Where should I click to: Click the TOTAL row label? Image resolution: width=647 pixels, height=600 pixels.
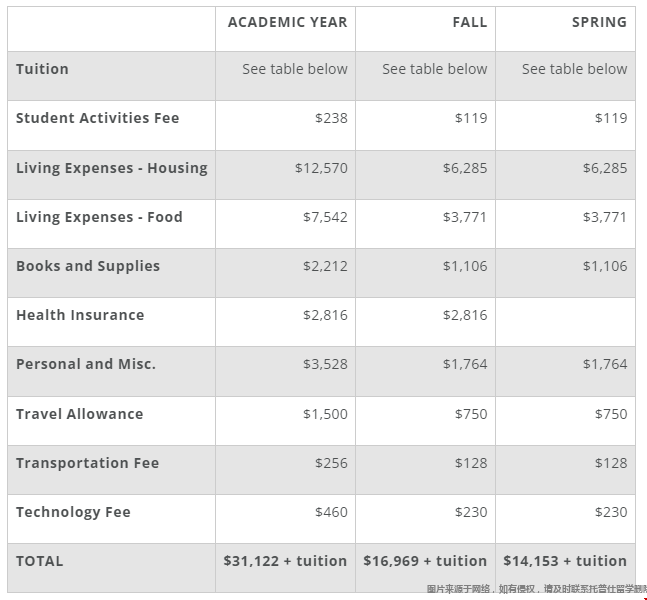coord(39,561)
